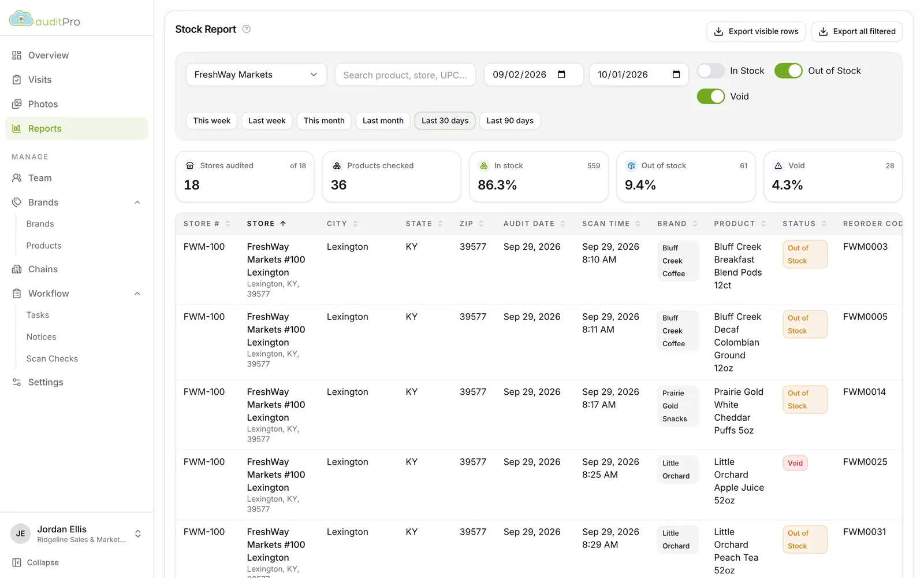
Task: Collapse the Workflow sidebar section
Action: [x=137, y=294]
